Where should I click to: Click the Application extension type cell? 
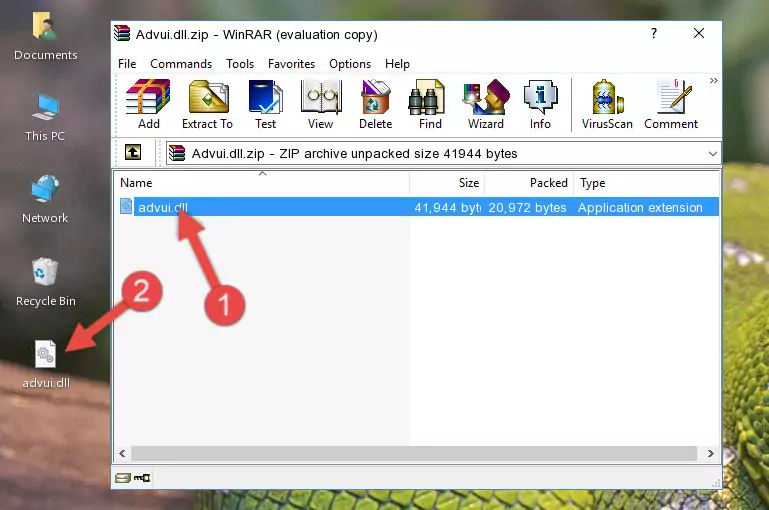tap(640, 207)
